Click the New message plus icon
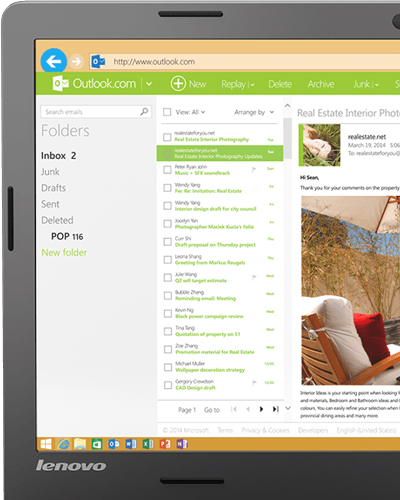The height and width of the screenshot is (500, 400). 178,83
